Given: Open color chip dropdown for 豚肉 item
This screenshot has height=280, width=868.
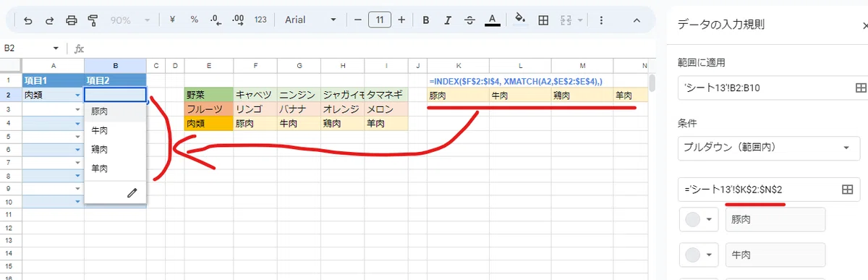Looking at the screenshot, I should click(x=699, y=219).
